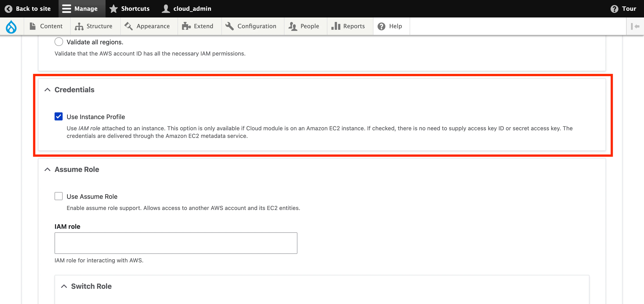The height and width of the screenshot is (304, 644).
Task: Click the Configuration wrench icon
Action: pyautogui.click(x=229, y=26)
